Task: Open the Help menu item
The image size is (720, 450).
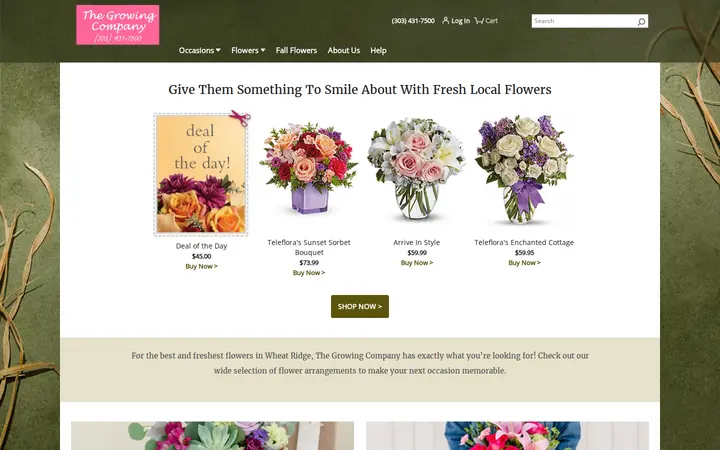Action: coord(378,50)
